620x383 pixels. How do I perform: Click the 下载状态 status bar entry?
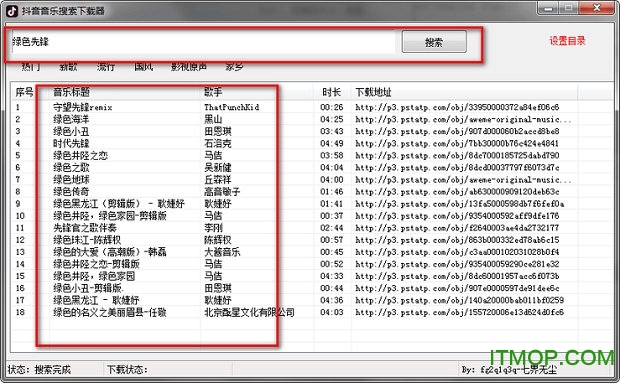pos(127,370)
